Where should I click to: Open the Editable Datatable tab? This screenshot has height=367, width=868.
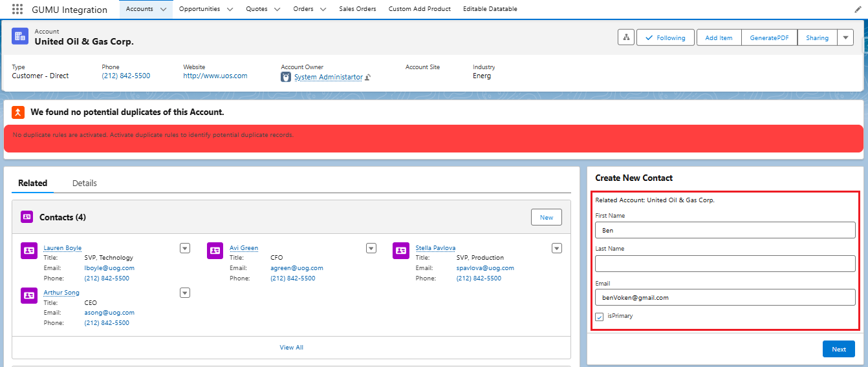[x=490, y=9]
